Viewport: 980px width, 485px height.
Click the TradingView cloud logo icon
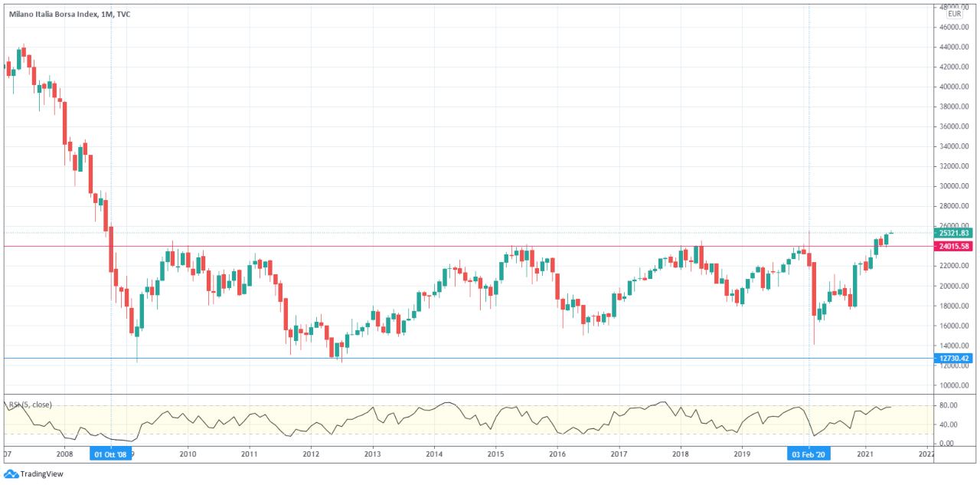[11, 474]
